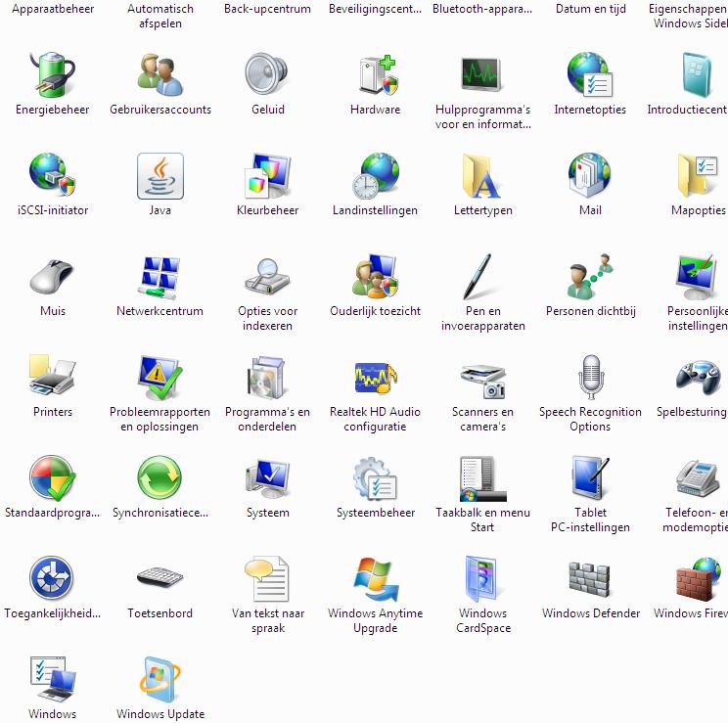The width and height of the screenshot is (728, 723).
Task: Open the Ouderlijk toezicht icon
Action: [375, 276]
